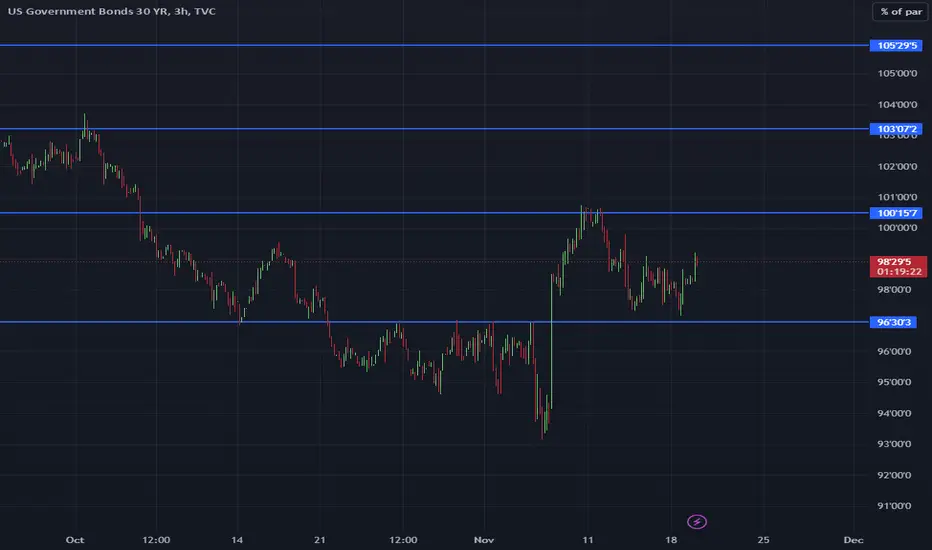Click the 'Nov' date label on time axis
Image resolution: width=932 pixels, height=550 pixels.
[x=484, y=540]
